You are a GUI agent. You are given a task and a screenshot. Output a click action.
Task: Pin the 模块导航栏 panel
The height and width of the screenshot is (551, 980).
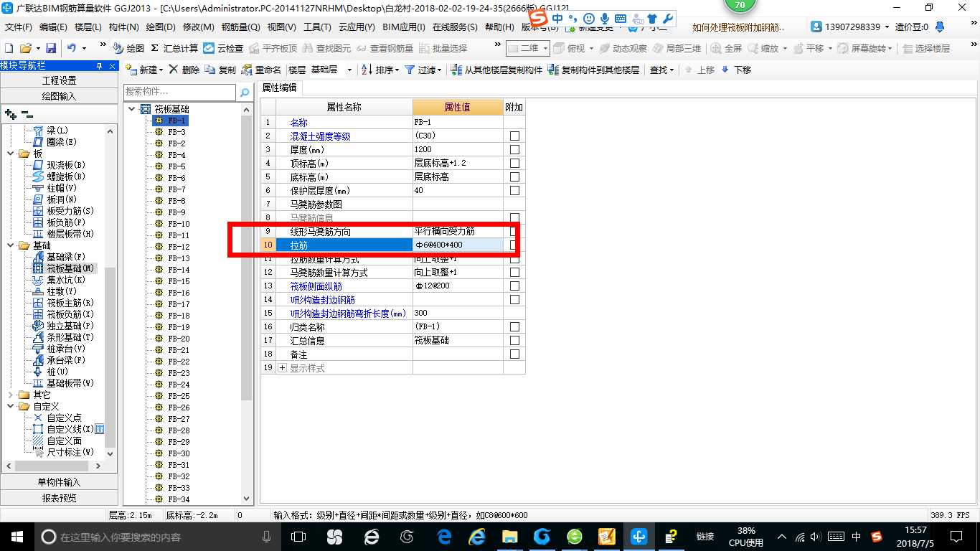coord(99,66)
